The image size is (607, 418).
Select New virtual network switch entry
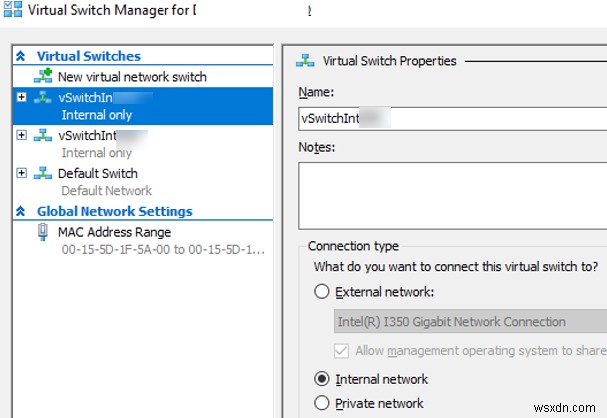132,77
